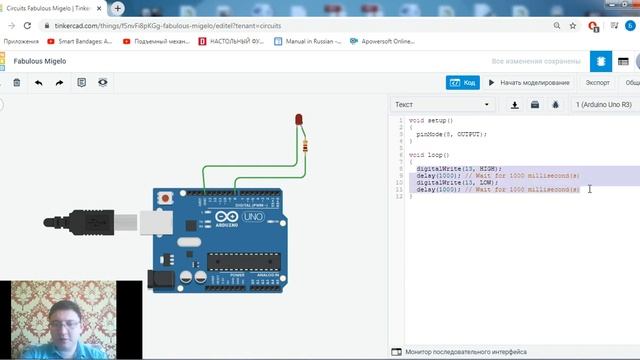This screenshot has height=360, width=640.
Task: Start simulation with Начать моделирование
Action: [x=529, y=82]
